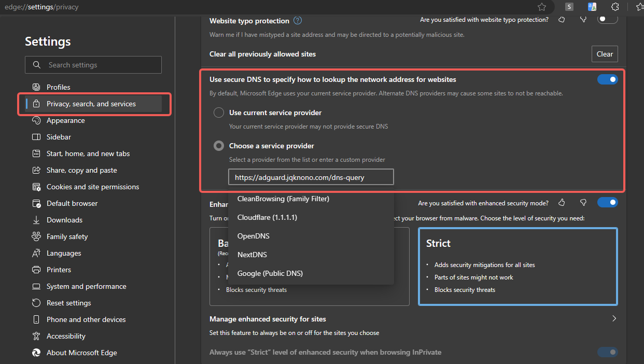Screen dimensions: 644x364
Task: Click 'Adds security mitigations for all sites' text
Action: pos(485,265)
